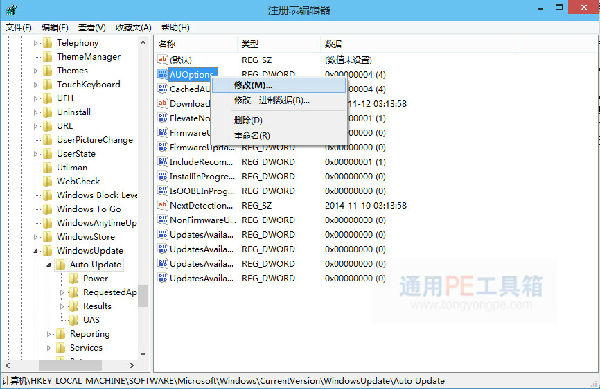
Task: Click the 数据 column header
Action: click(x=458, y=44)
